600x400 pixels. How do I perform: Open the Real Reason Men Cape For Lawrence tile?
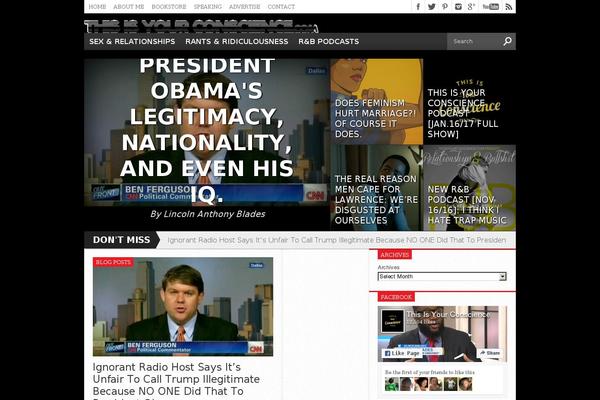coord(377,188)
